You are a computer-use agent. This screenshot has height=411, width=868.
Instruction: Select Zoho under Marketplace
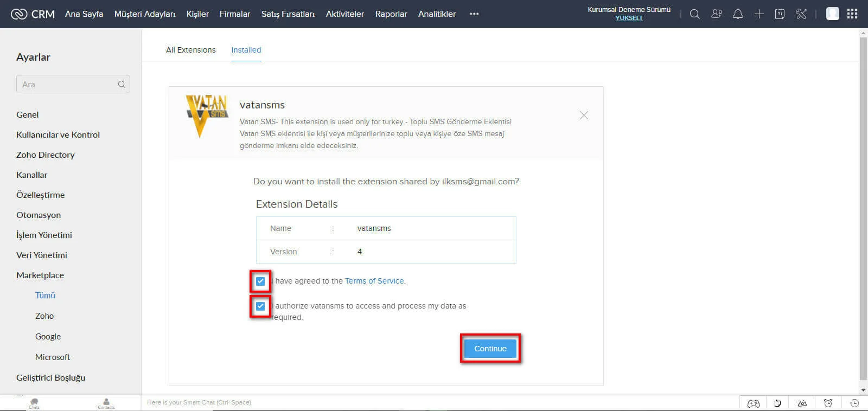click(44, 316)
